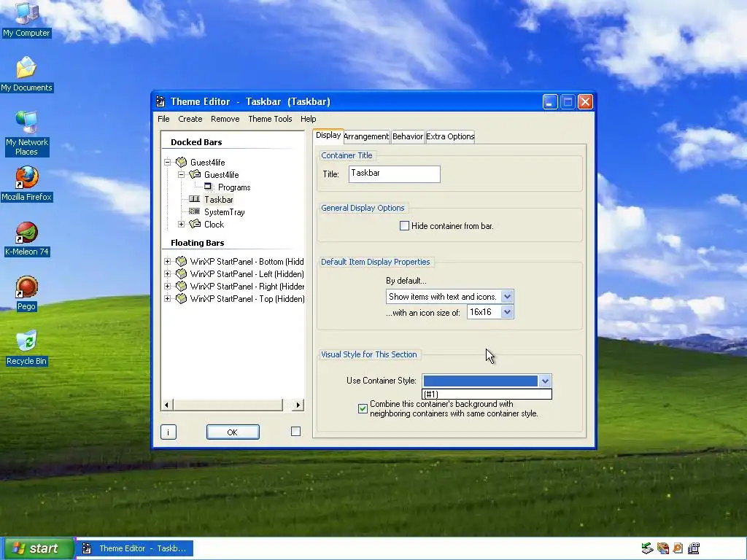The image size is (747, 560).
Task: Toggle Hide container from bar checkbox
Action: [404, 226]
